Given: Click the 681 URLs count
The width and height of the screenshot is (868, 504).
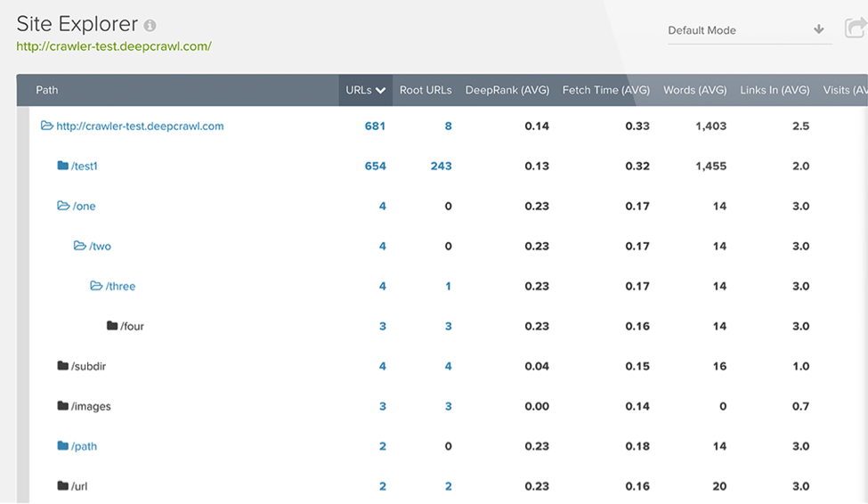Looking at the screenshot, I should pos(375,126).
